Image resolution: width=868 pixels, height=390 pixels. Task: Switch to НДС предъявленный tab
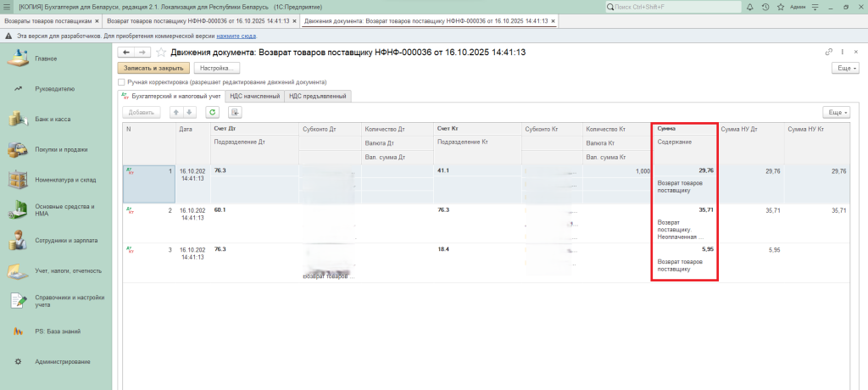click(317, 97)
